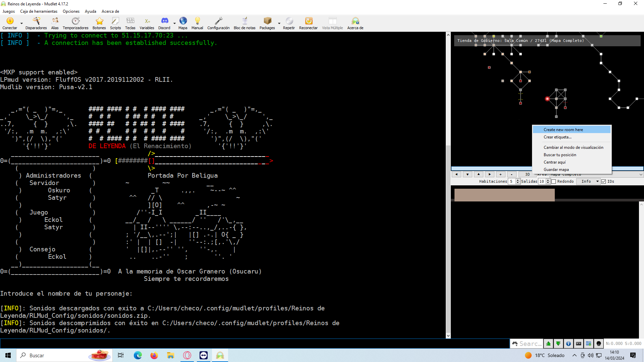
Task: Click the replay recording cassette icon
Action: (x=579, y=344)
